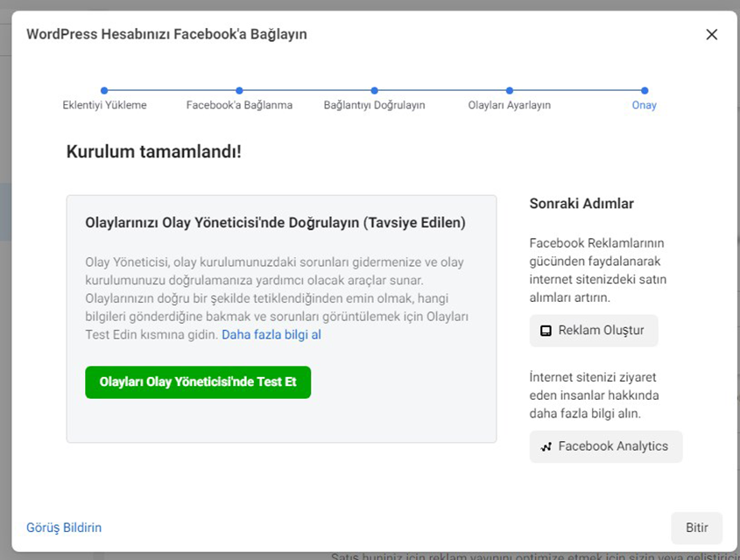Image resolution: width=740 pixels, height=560 pixels.
Task: Finish setup with the Bitir button
Action: 696,528
